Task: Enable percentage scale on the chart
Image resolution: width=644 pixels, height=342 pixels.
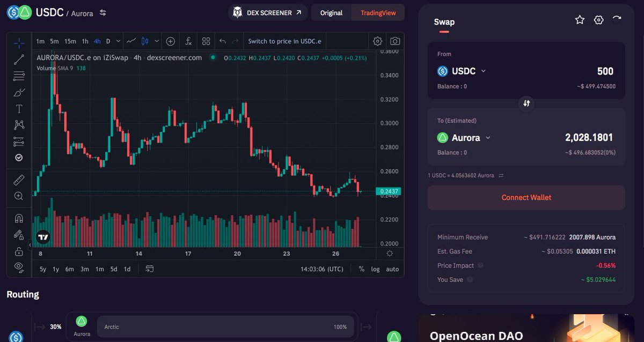Action: (363, 269)
